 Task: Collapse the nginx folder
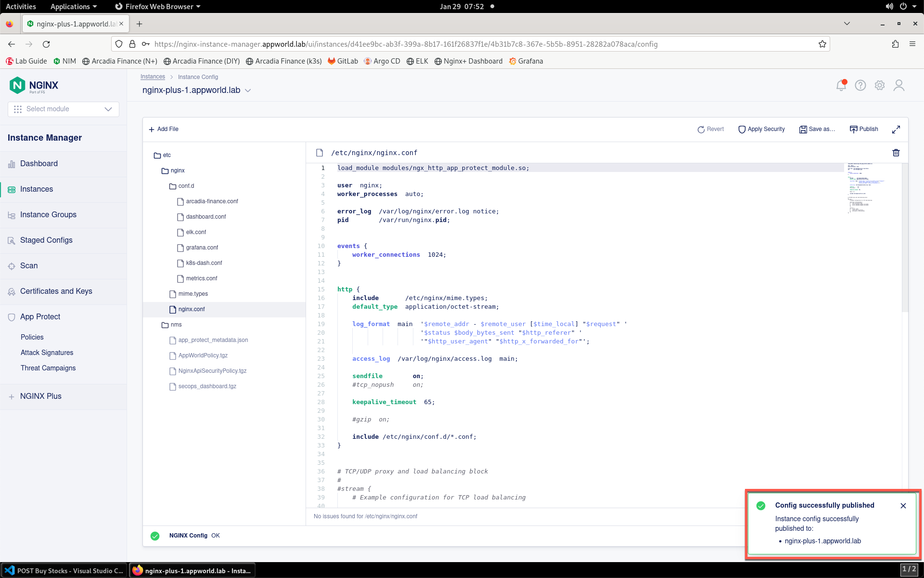point(173,171)
